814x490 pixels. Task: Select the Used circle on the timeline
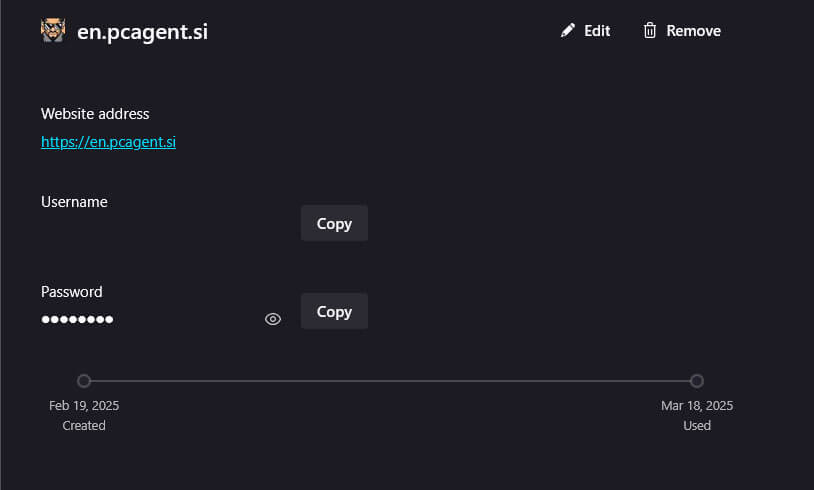coord(697,381)
